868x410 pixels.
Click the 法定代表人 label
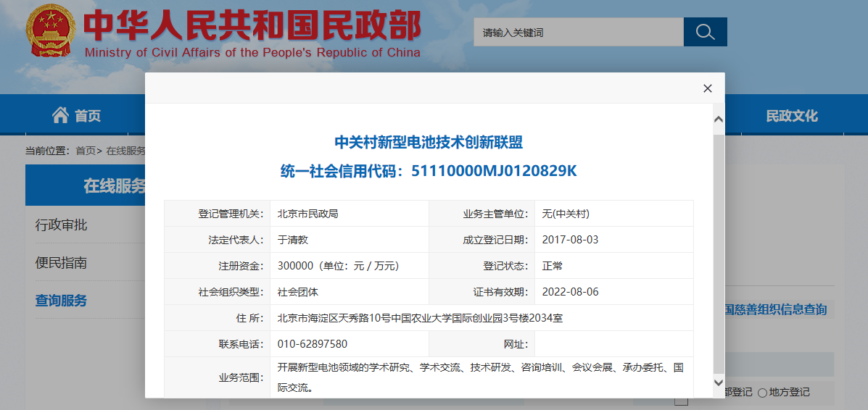click(x=236, y=240)
